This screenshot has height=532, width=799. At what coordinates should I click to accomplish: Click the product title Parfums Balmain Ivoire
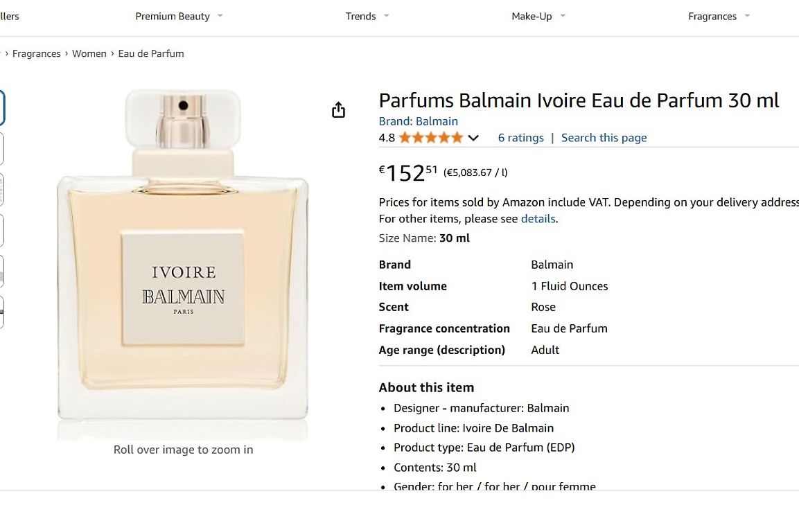[579, 100]
